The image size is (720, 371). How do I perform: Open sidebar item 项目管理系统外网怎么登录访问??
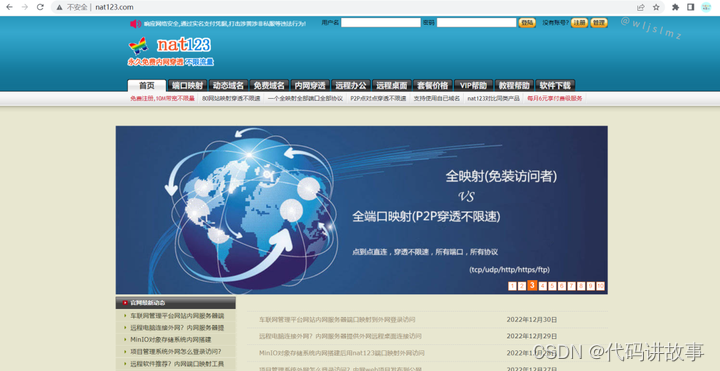(176, 352)
